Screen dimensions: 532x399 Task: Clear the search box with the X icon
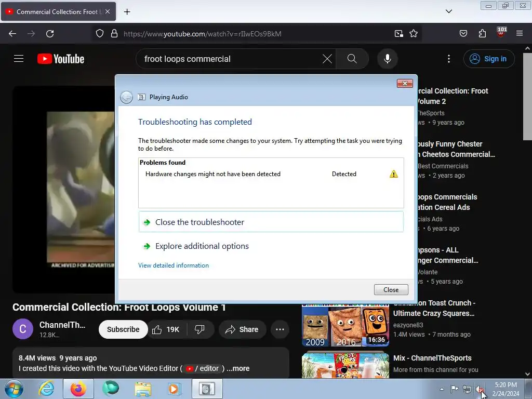327,59
